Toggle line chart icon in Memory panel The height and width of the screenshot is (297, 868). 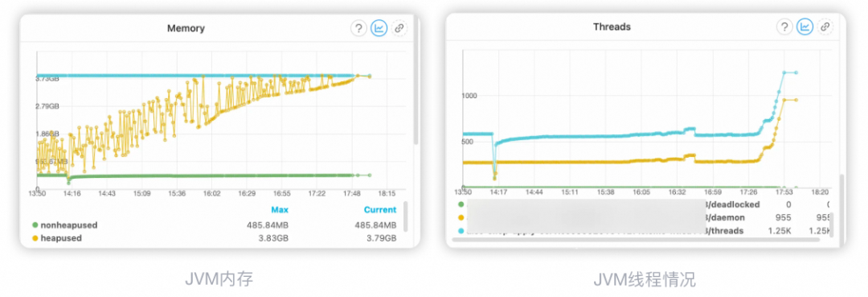pos(379,28)
